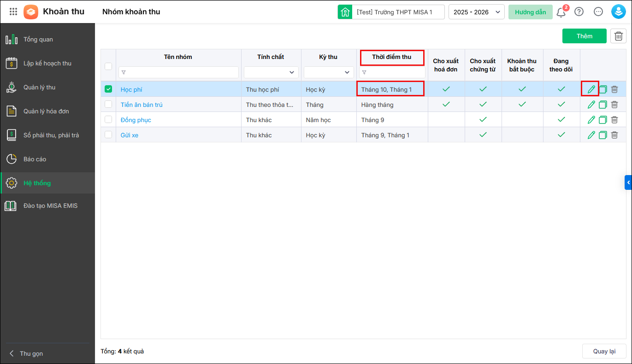Toggle the select-all header checkbox
632x364 pixels.
click(x=108, y=66)
